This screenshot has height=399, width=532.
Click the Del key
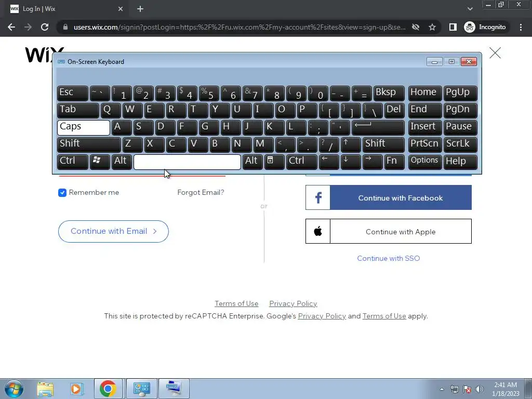395,111
